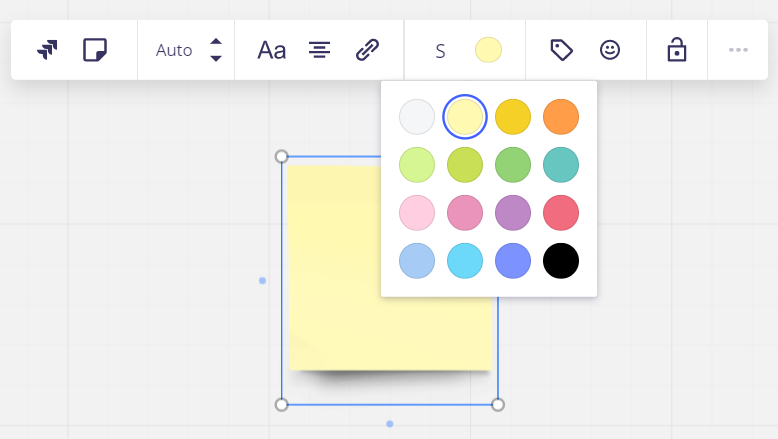The image size is (778, 439).
Task: Decrease font size with down arrow
Action: tap(216, 58)
